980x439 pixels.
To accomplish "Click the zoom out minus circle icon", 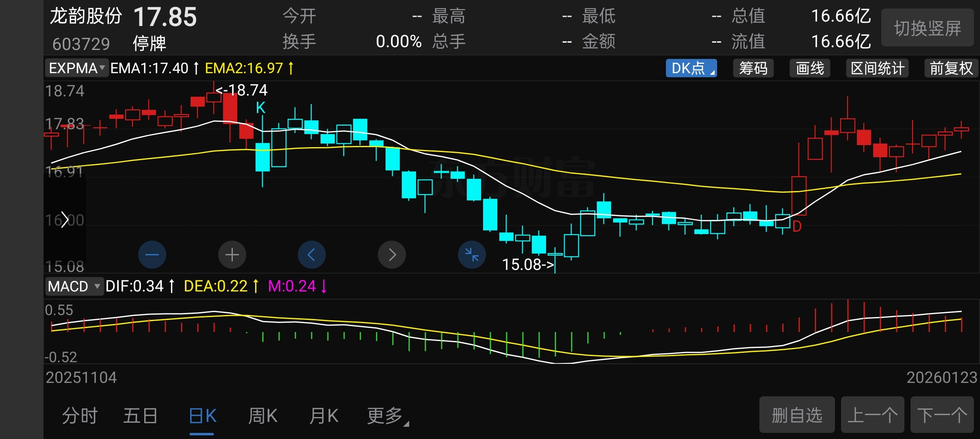I will point(152,255).
